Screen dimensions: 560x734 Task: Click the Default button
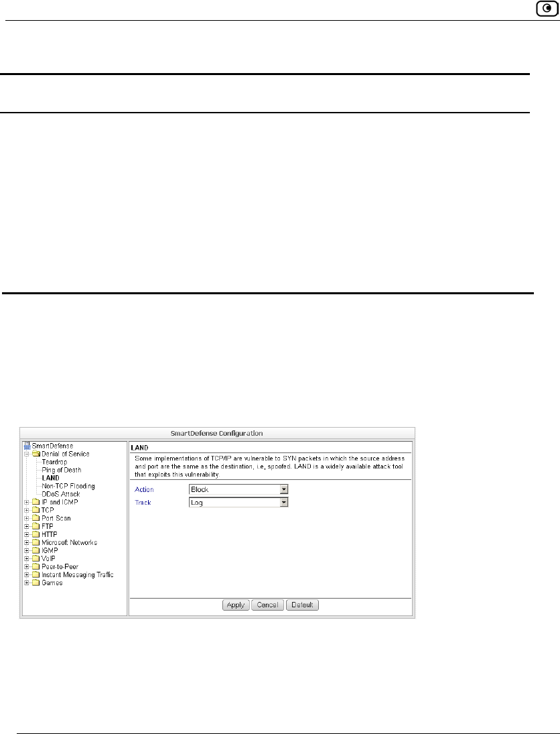coord(302,605)
